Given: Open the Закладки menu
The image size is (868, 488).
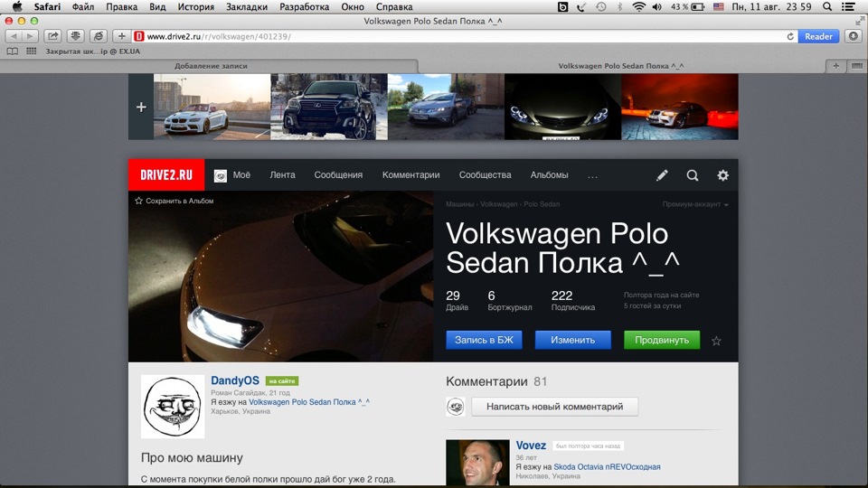Looking at the screenshot, I should (247, 6).
